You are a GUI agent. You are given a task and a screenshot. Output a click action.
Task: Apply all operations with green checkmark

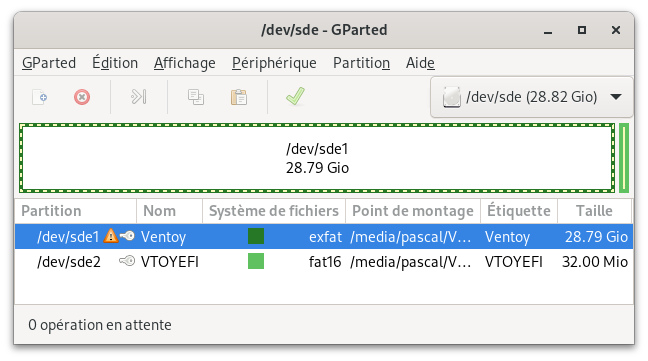pos(295,96)
